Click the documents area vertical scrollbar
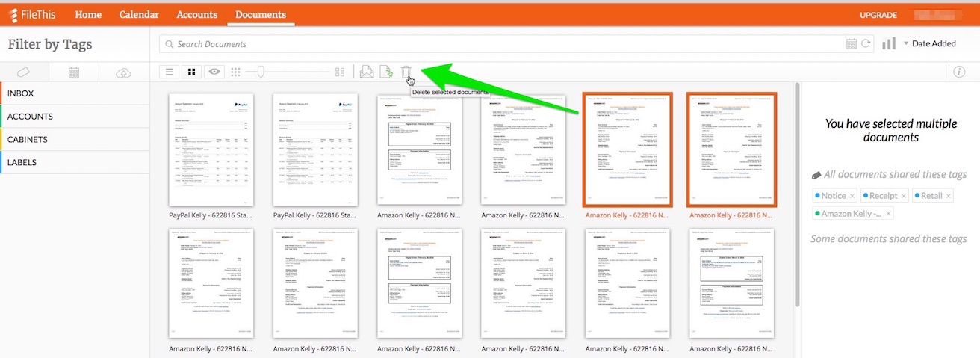The image size is (980, 358). click(x=796, y=194)
